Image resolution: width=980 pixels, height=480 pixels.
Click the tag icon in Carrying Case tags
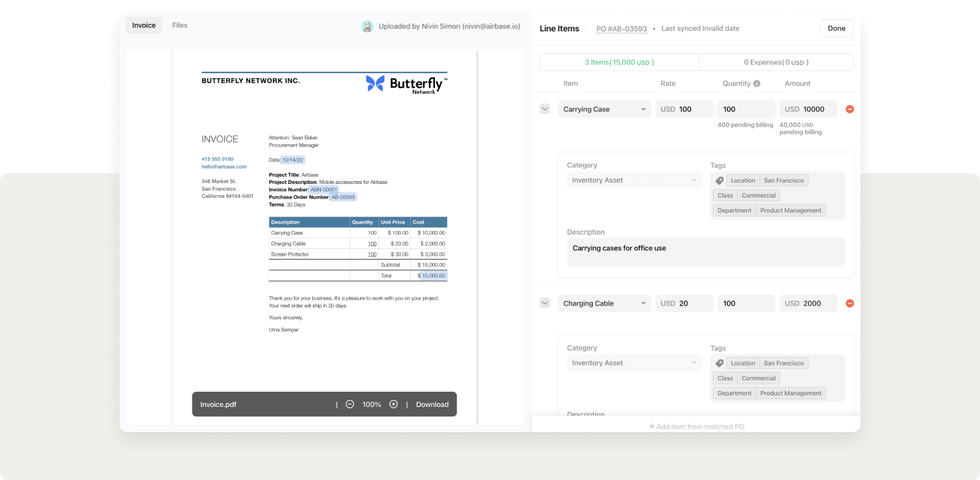point(720,181)
